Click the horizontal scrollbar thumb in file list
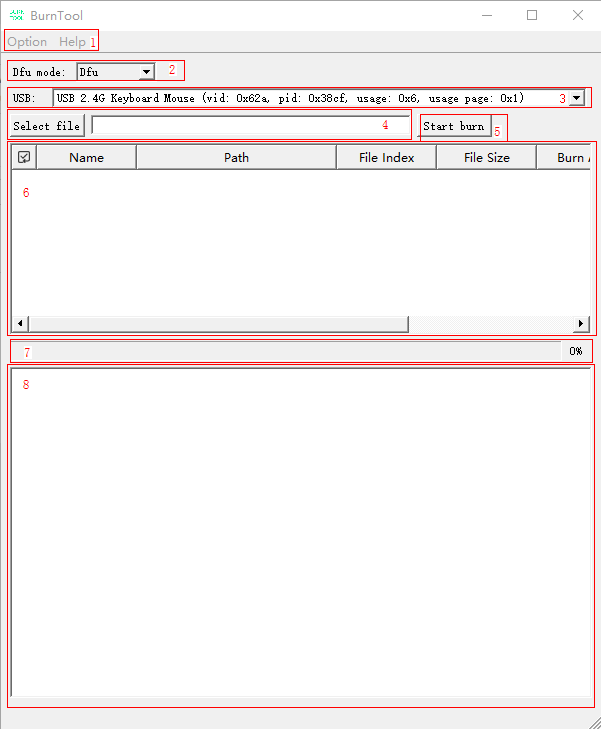Viewport: 601px width, 729px height. 218,324
